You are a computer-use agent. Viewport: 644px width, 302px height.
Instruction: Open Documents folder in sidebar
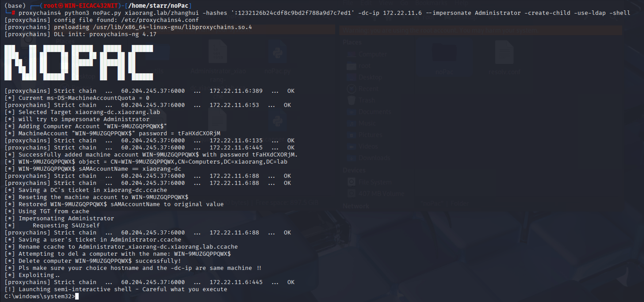(375, 112)
